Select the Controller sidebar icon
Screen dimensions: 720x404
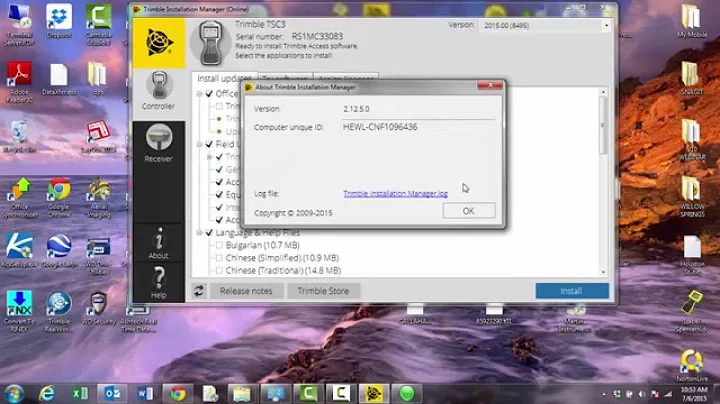158,91
